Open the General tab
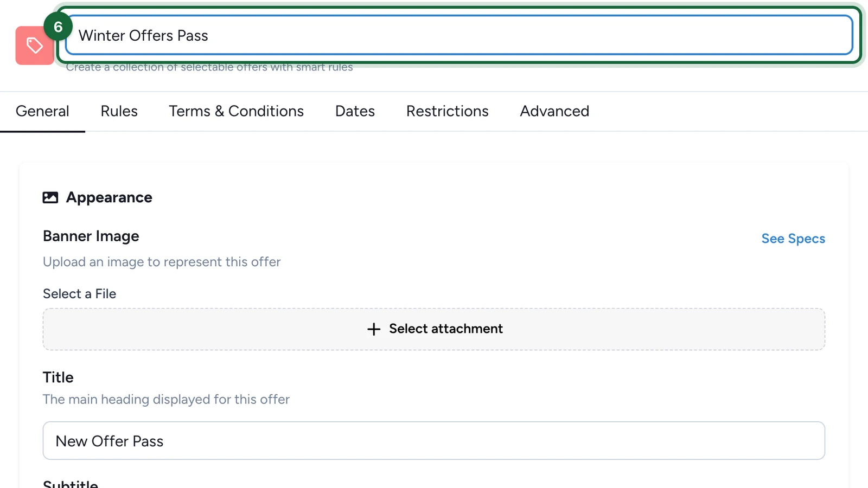The width and height of the screenshot is (868, 488). [42, 111]
